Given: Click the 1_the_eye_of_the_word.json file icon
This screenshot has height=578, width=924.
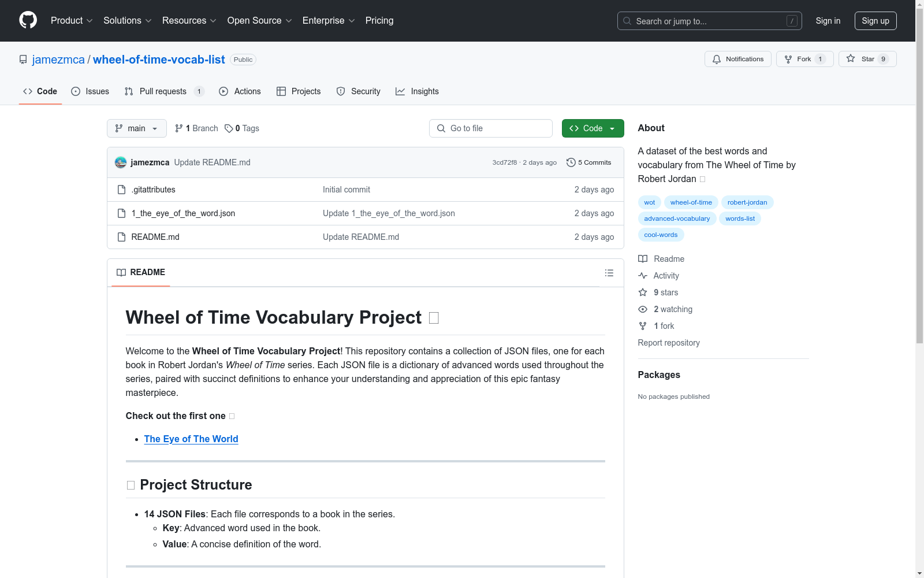Looking at the screenshot, I should (x=121, y=213).
